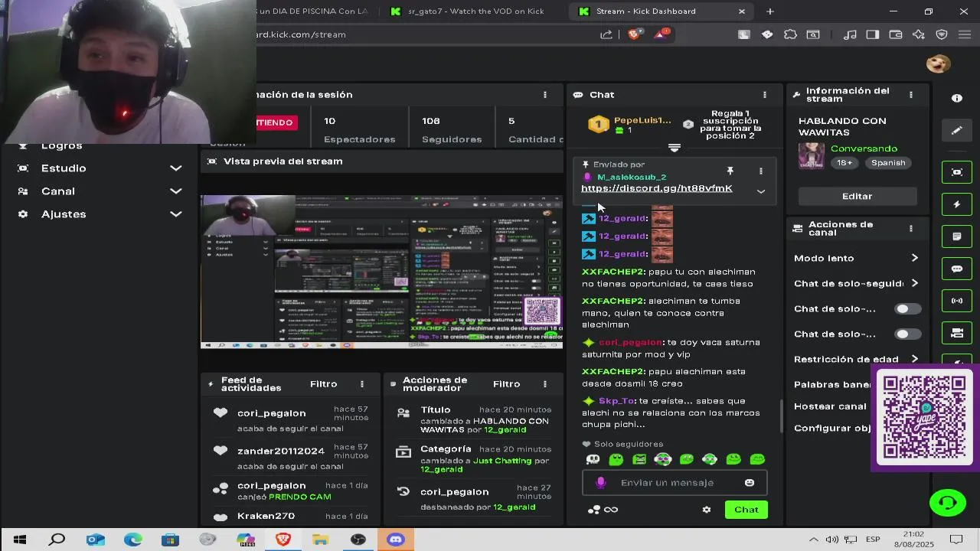Toggle the notes widget icon in sidebar

coord(957,236)
